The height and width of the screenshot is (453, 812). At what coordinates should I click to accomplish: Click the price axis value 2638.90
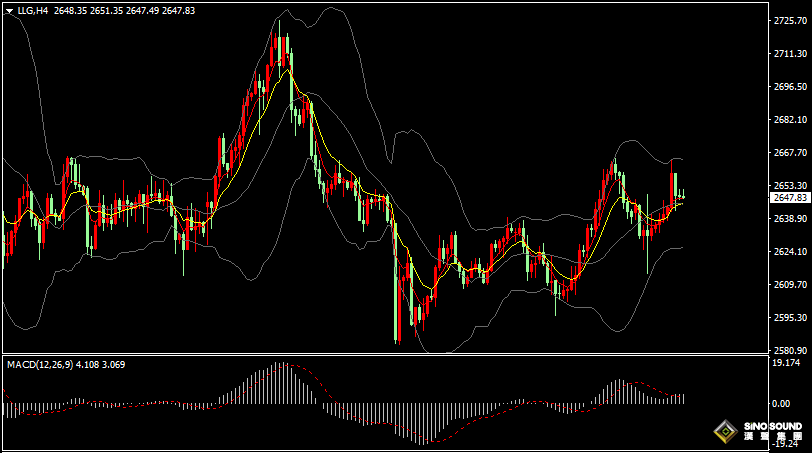[x=790, y=218]
